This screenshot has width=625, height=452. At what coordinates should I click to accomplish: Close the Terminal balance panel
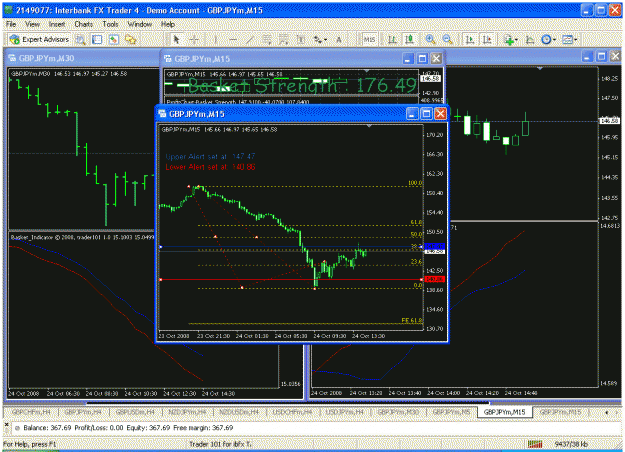pyautogui.click(x=6, y=425)
